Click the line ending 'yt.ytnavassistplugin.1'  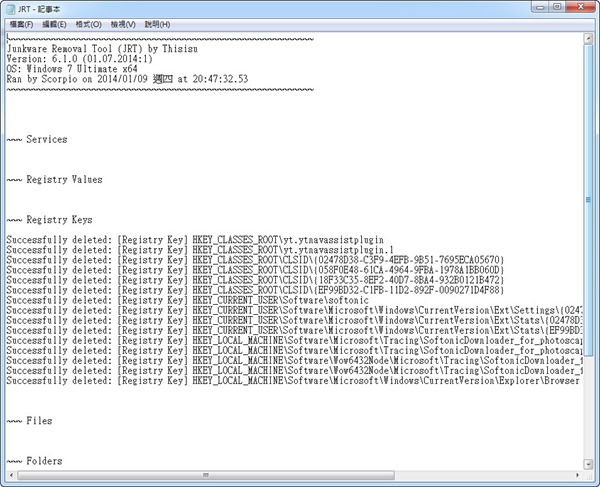(x=200, y=250)
